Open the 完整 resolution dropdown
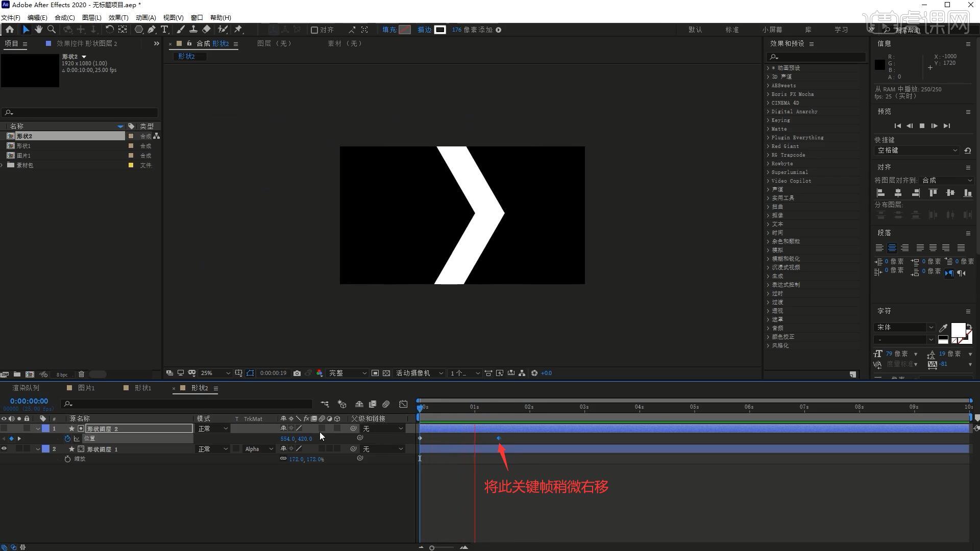 pos(347,373)
